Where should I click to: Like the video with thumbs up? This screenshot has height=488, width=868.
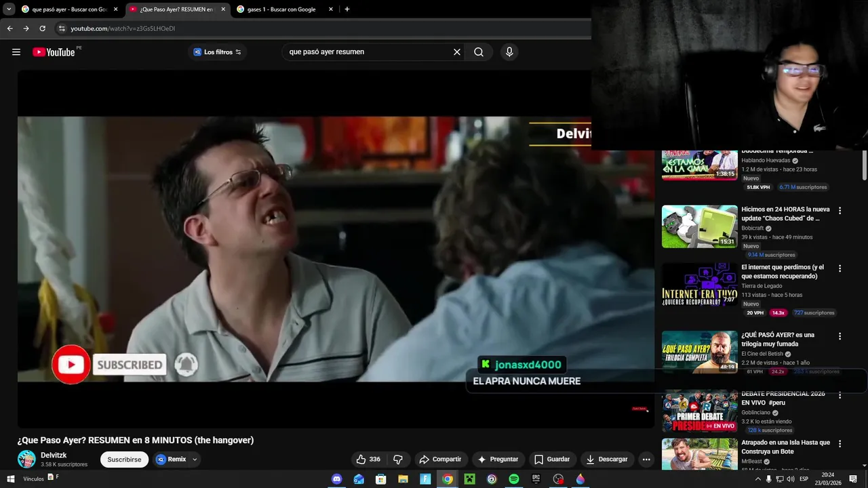point(368,459)
